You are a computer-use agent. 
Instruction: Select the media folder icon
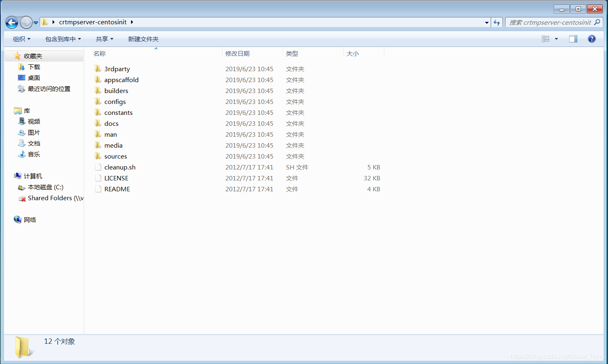[x=98, y=145]
